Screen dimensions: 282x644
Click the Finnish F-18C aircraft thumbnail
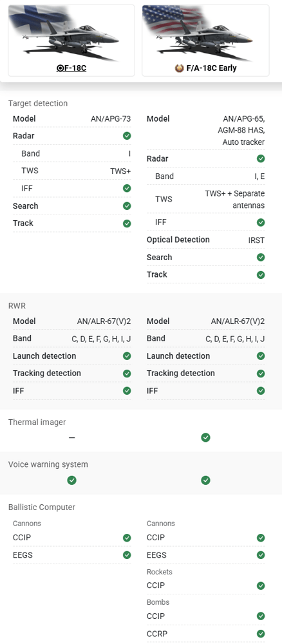click(x=72, y=33)
